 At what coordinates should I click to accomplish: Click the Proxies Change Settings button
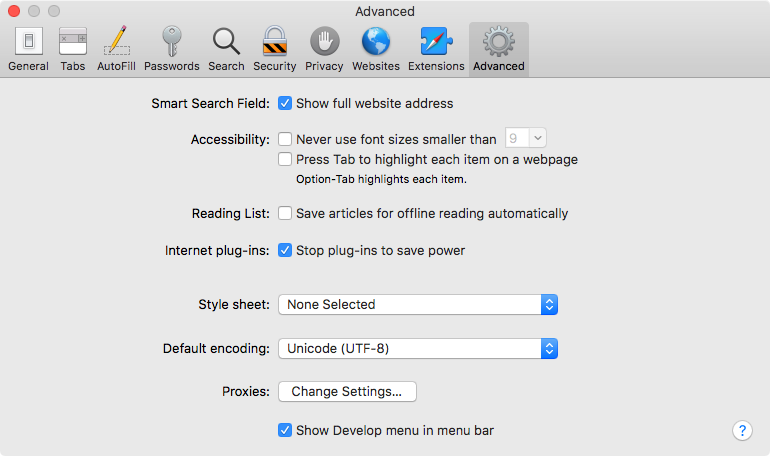point(347,391)
